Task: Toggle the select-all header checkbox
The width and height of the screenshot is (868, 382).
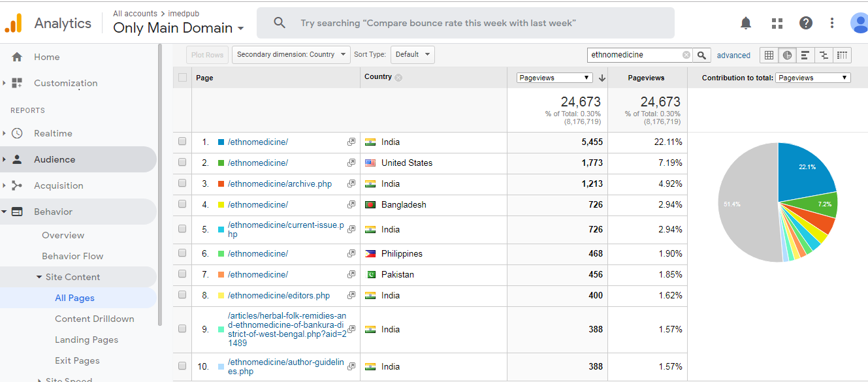Action: pyautogui.click(x=182, y=78)
